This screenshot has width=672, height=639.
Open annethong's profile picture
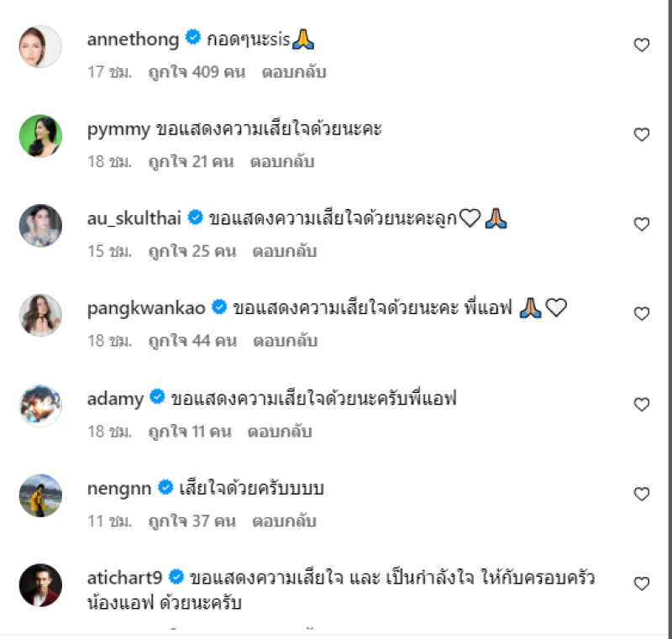[x=40, y=46]
